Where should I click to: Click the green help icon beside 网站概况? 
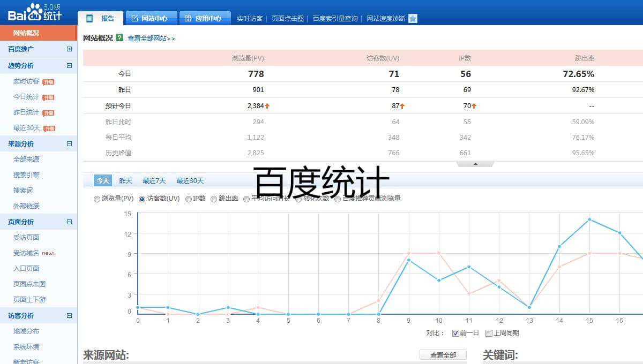(119, 38)
